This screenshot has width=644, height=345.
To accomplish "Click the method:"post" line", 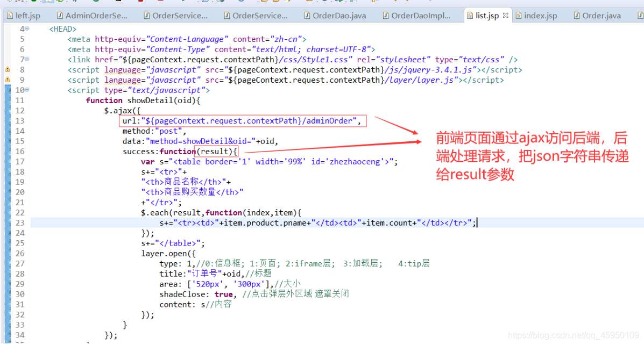I will click(x=154, y=131).
